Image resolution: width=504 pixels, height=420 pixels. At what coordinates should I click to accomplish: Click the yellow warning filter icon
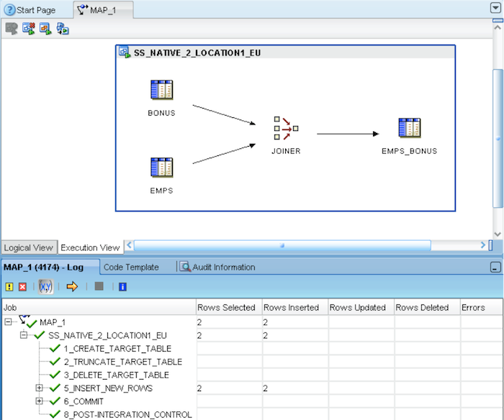pos(9,287)
